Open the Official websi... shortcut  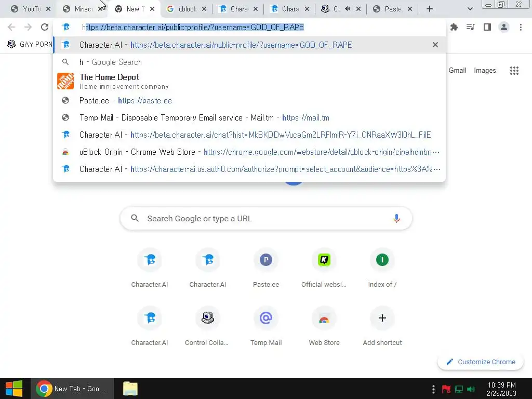pyautogui.click(x=324, y=269)
